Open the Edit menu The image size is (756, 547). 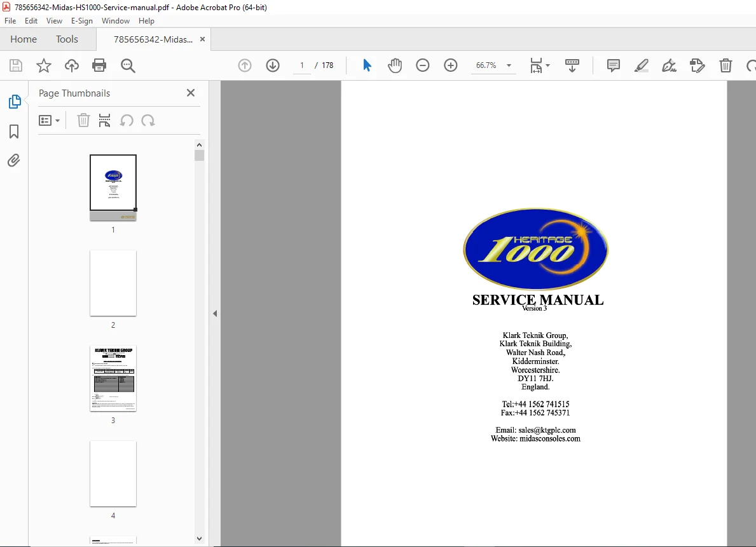(31, 21)
